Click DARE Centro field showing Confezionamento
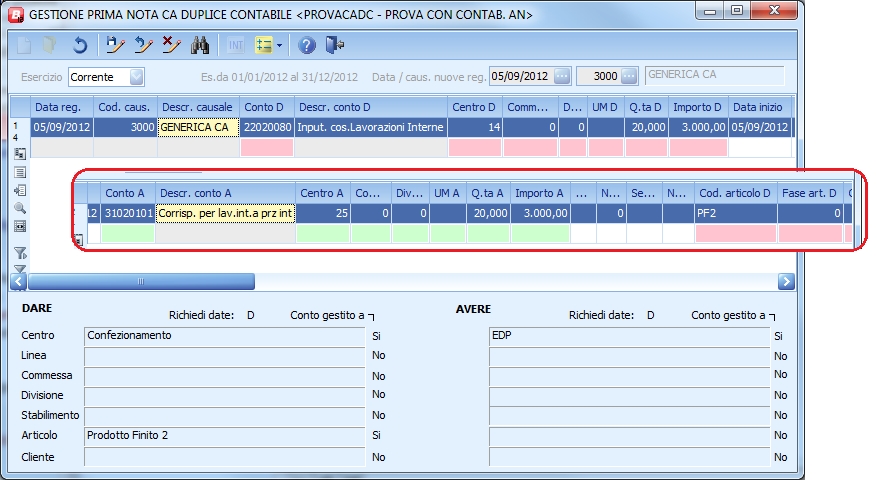Viewport: 877px width, 480px height. (x=224, y=336)
